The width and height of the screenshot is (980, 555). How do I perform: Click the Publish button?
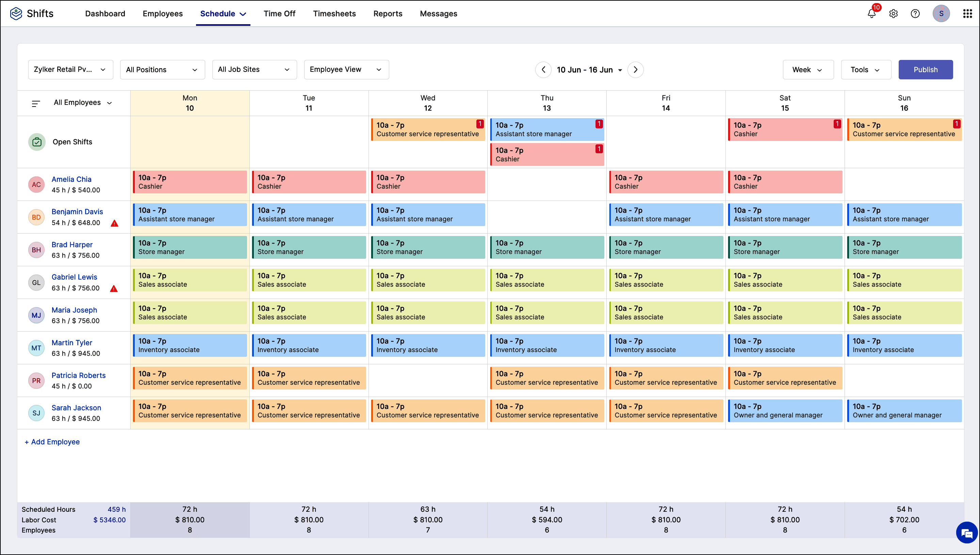click(x=926, y=69)
